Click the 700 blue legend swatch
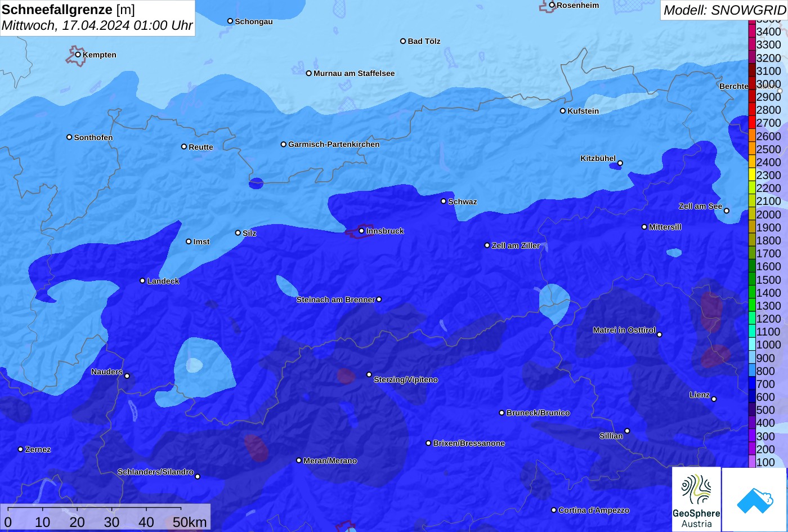This screenshot has height=532, width=788. 752,384
